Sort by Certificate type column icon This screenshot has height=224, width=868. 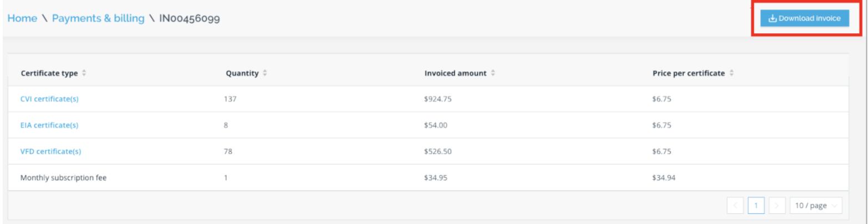point(84,73)
